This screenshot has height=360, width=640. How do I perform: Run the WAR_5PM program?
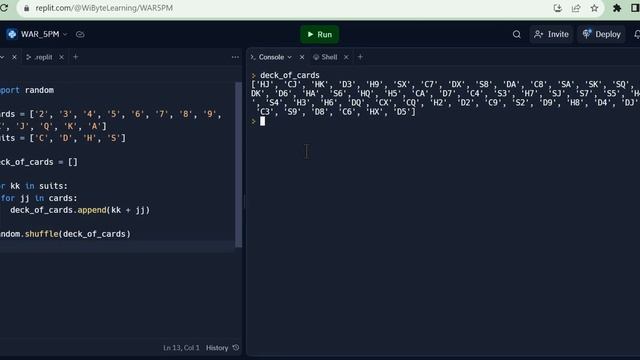[x=319, y=34]
